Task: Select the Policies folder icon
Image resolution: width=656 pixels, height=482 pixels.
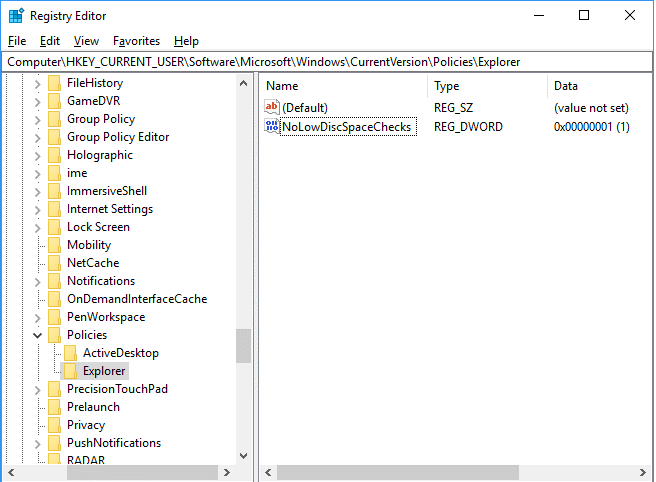Action: pyautogui.click(x=54, y=335)
